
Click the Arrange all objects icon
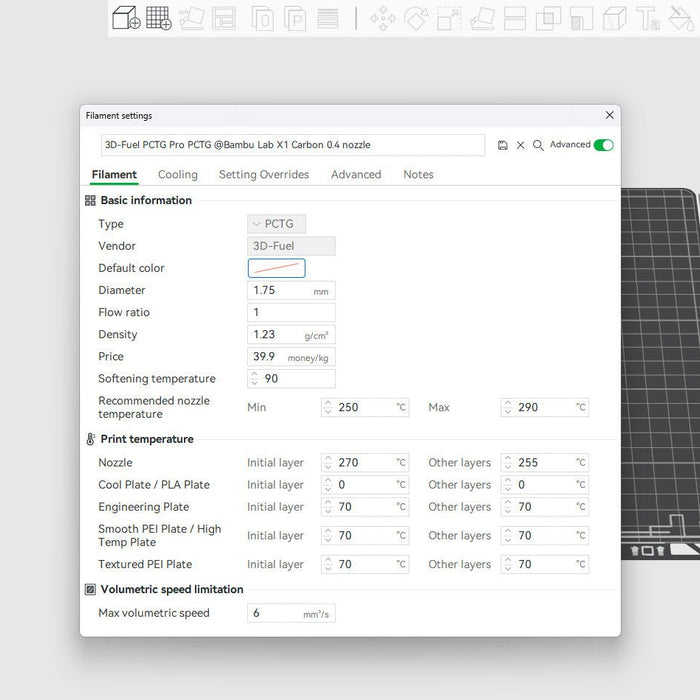(x=224, y=18)
